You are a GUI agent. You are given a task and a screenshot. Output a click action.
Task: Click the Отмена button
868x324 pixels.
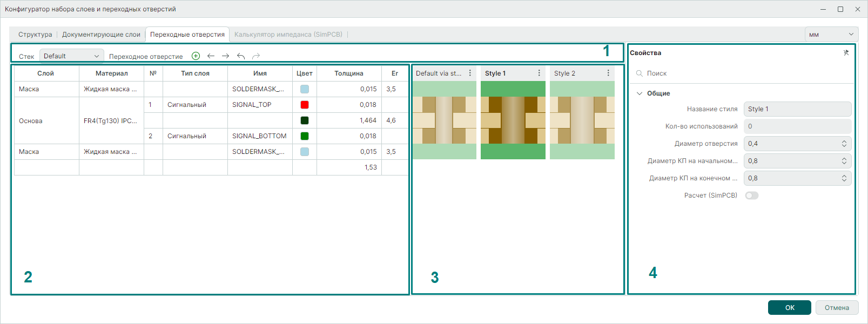click(837, 307)
